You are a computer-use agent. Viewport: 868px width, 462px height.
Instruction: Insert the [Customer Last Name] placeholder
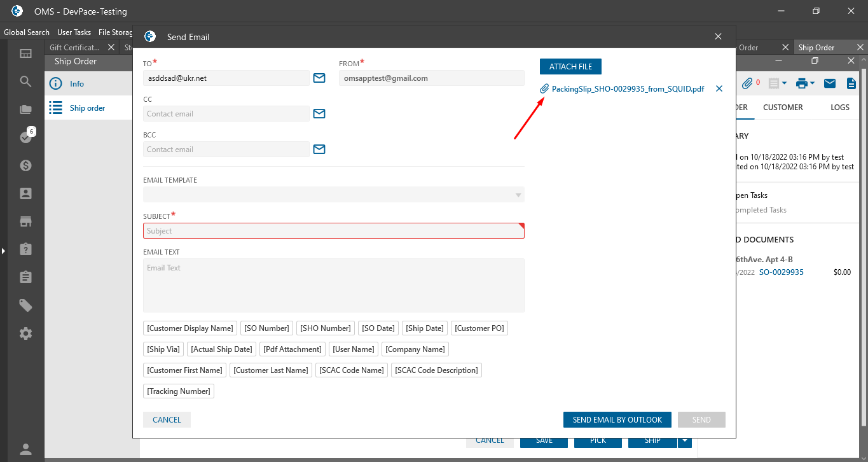tap(271, 370)
